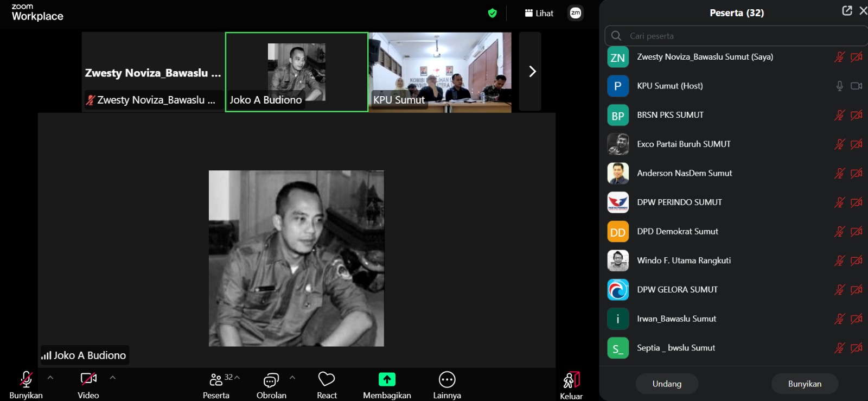Click the DPW GELORA SUMUT avatar logo
The width and height of the screenshot is (868, 401).
pos(618,290)
